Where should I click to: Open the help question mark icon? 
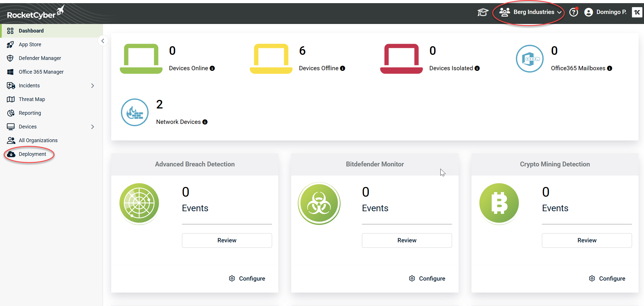coord(573,12)
